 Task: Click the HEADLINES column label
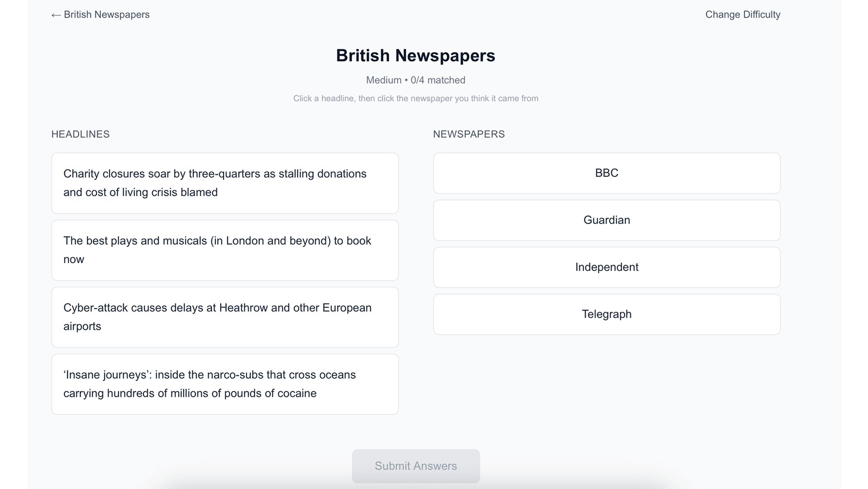coord(80,134)
